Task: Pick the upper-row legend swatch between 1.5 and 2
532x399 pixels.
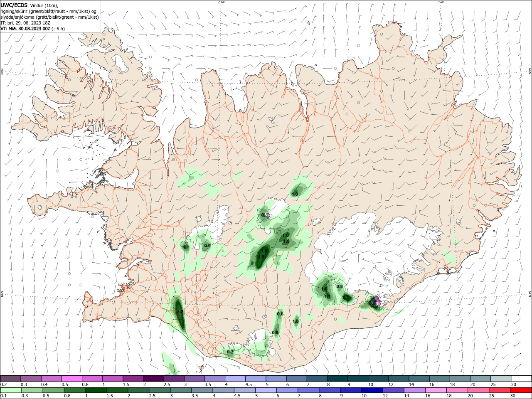Action: [x=133, y=379]
